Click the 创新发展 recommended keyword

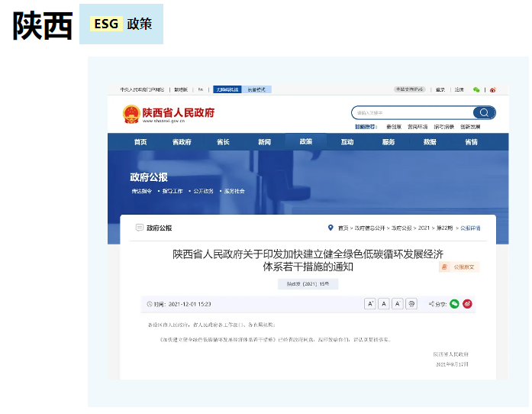pyautogui.click(x=470, y=127)
